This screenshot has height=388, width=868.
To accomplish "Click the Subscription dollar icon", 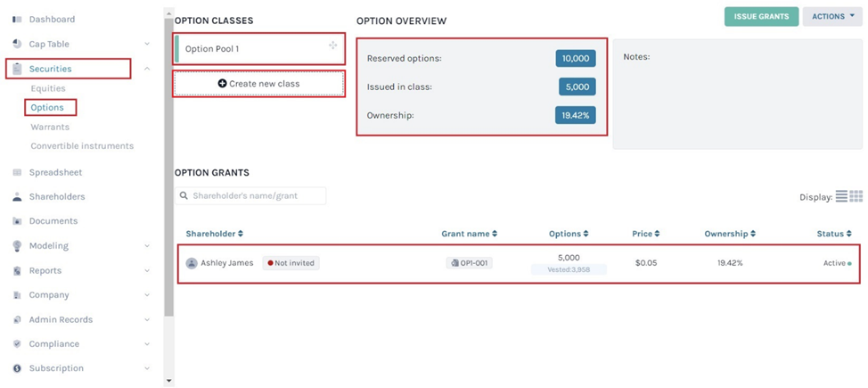I will (17, 368).
